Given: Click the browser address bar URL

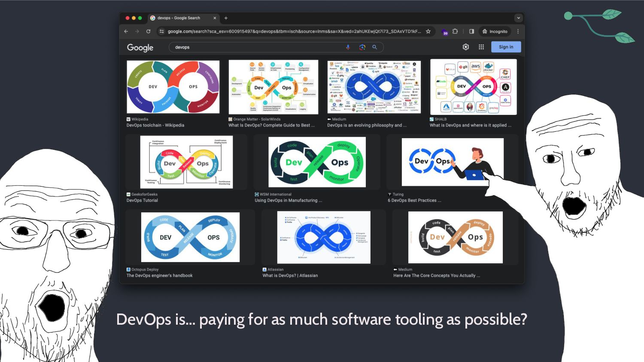Looking at the screenshot, I should point(294,31).
